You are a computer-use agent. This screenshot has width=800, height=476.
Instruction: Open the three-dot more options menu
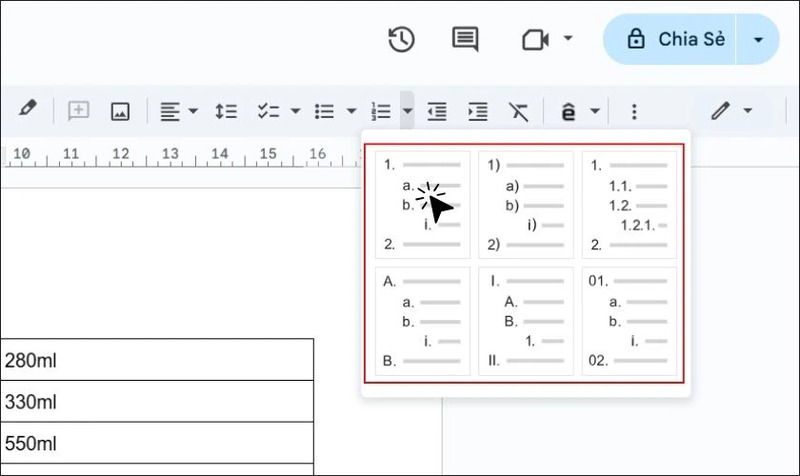[x=633, y=111]
